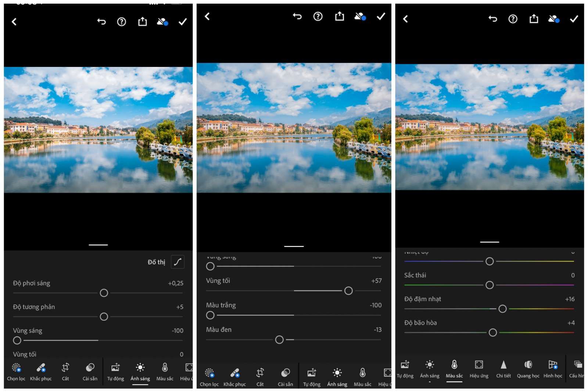Select Khắc phục tool in middle panel
The image size is (588, 392).
(x=234, y=377)
